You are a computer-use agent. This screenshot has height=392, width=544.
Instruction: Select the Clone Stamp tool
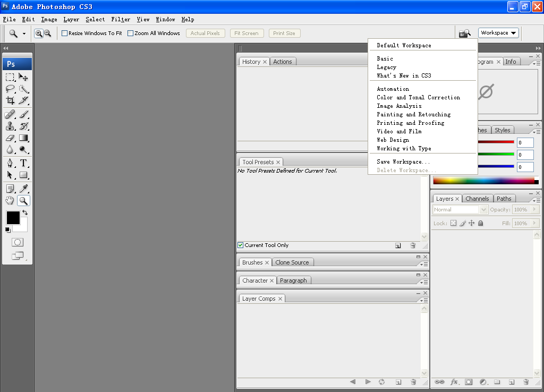10,126
